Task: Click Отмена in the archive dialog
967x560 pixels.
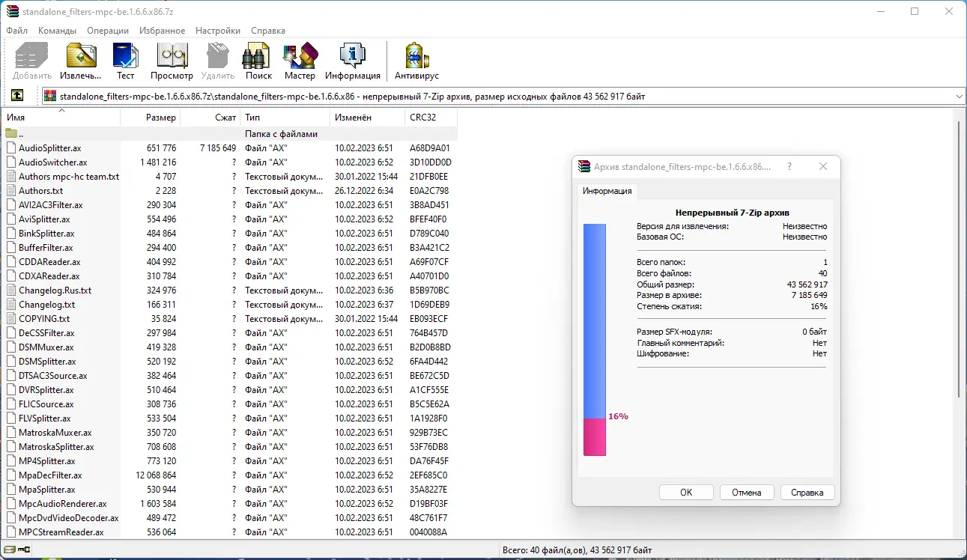Action: pos(747,492)
